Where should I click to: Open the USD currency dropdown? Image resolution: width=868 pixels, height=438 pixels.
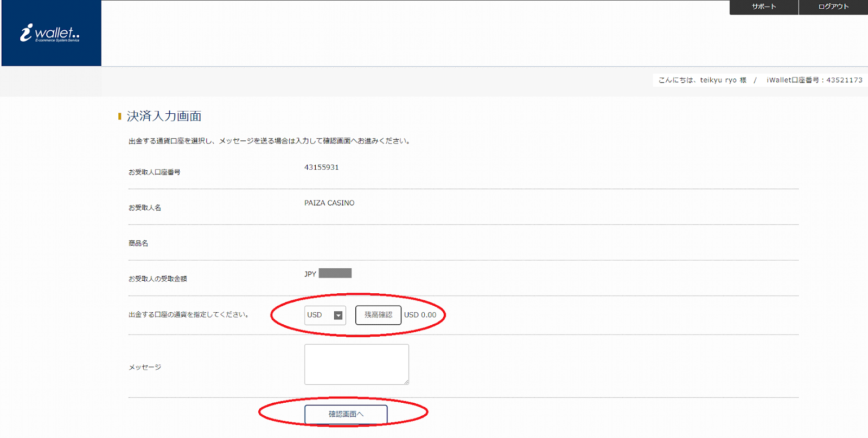(325, 315)
